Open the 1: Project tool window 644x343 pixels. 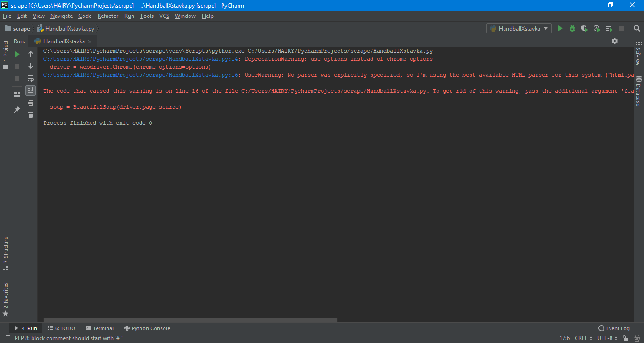click(x=6, y=55)
